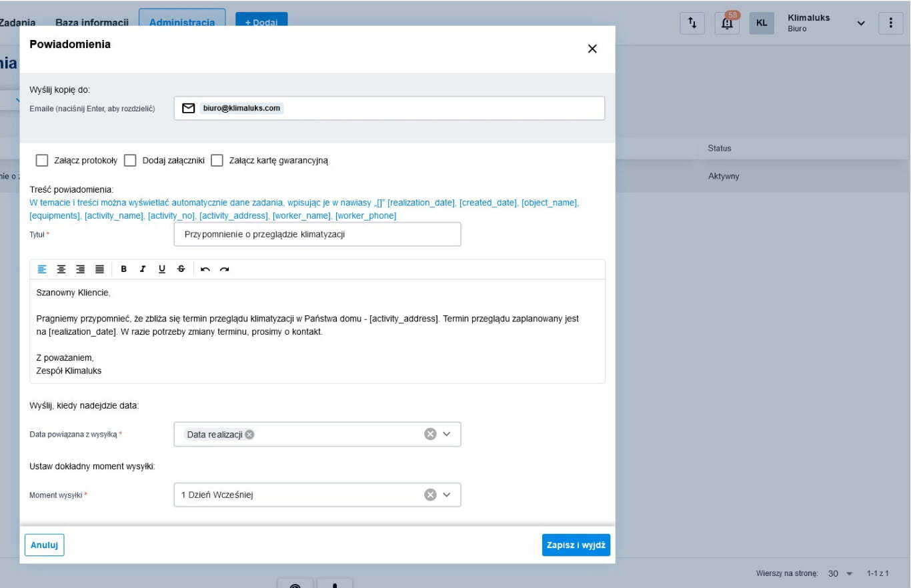911x588 pixels.
Task: Remove the Data realizacji chip
Action: (x=249, y=435)
